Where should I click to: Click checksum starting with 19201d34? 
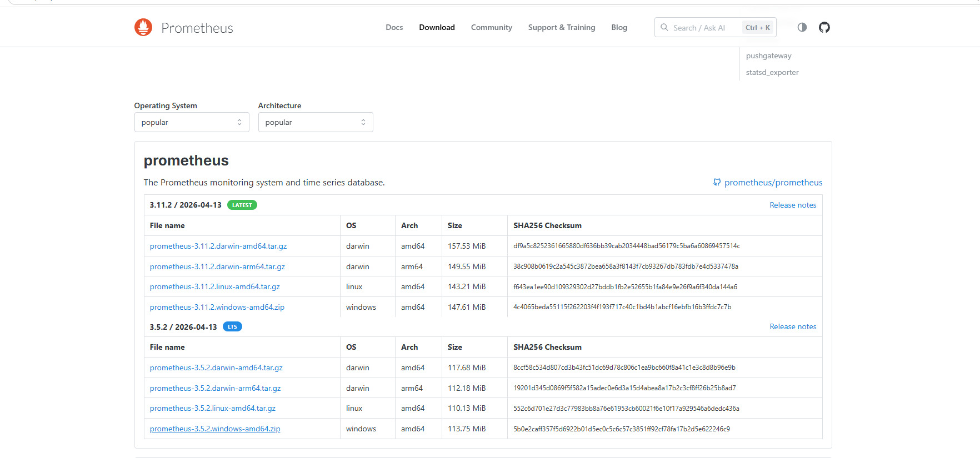624,388
